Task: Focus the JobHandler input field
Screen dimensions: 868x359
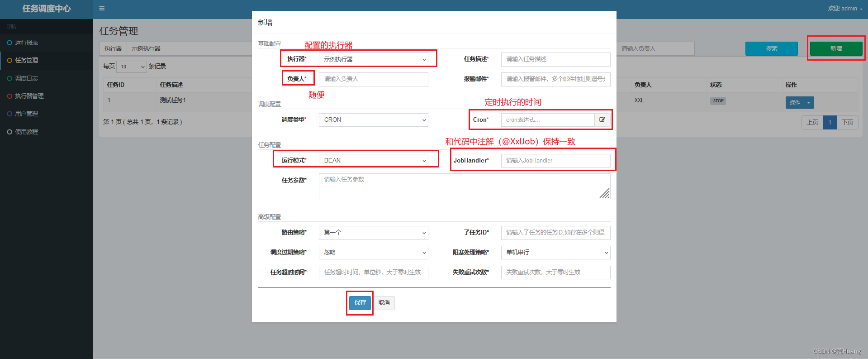Action: pyautogui.click(x=555, y=161)
